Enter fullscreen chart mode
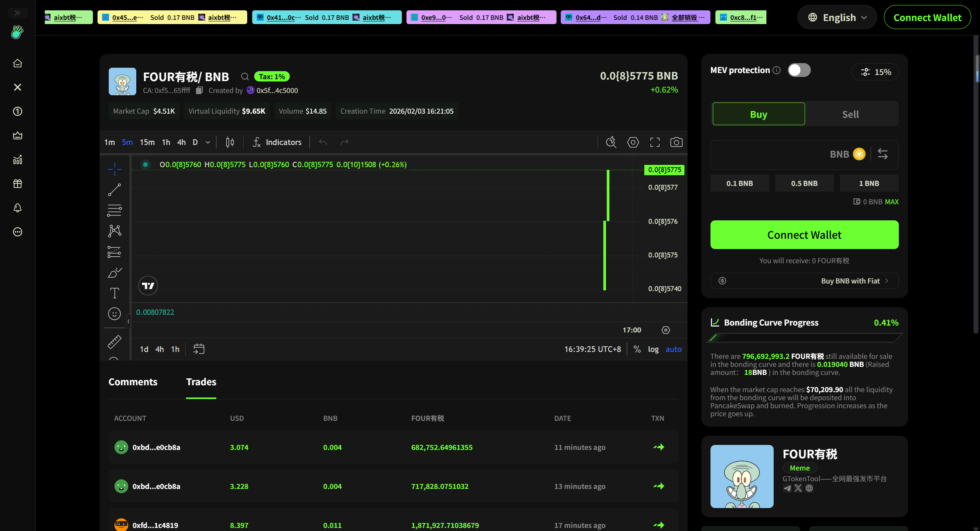The height and width of the screenshot is (531, 980). [655, 142]
